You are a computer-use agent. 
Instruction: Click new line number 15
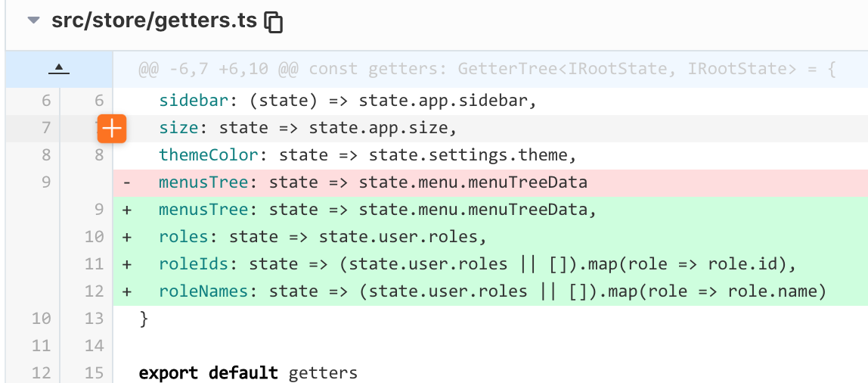point(94,373)
